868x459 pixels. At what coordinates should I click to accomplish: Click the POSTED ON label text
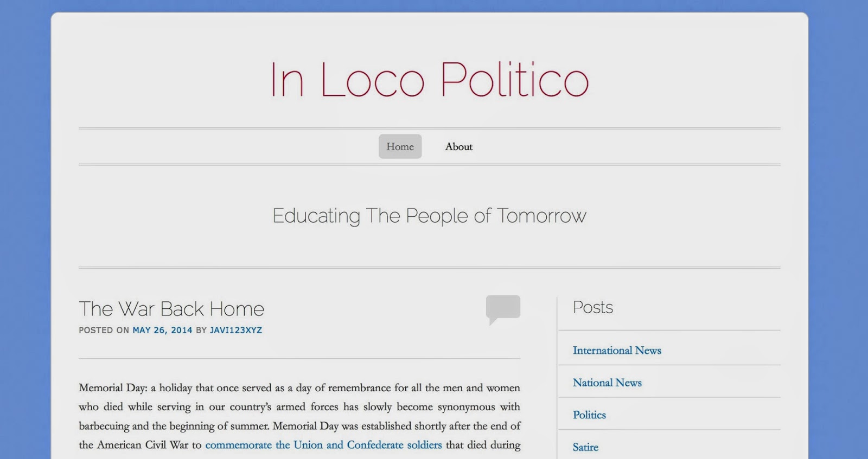[104, 330]
